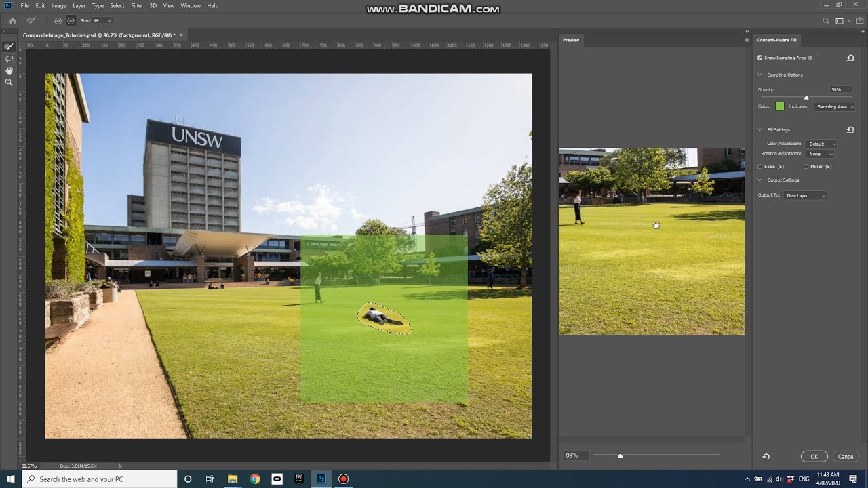Open the Color Adaptation dropdown
The width and height of the screenshot is (868, 488).
822,144
